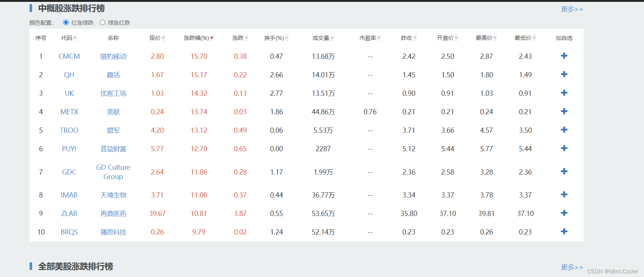This screenshot has height=277, width=644.
Task: Open 更多 link for 全部美股 ranking
Action: pyautogui.click(x=572, y=267)
